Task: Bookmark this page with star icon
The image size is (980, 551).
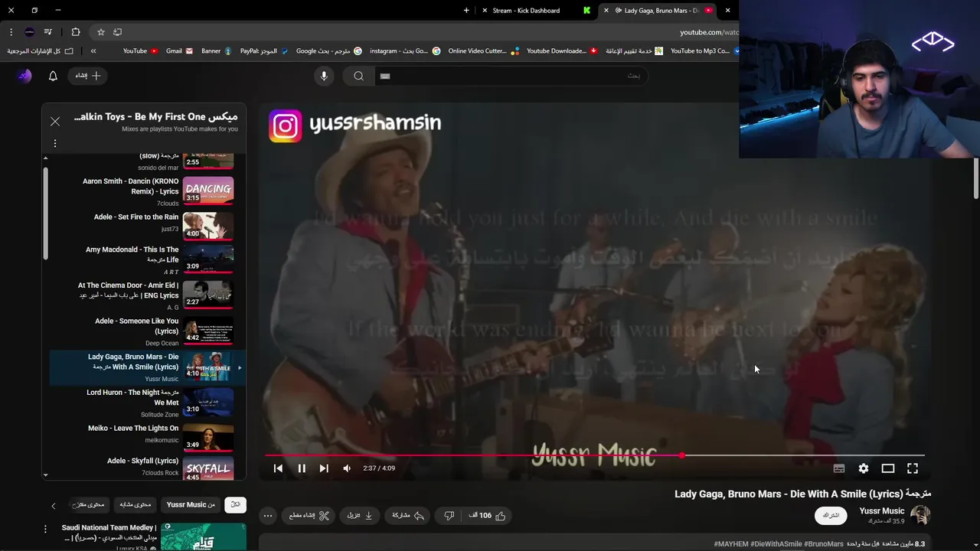Action: 100,32
